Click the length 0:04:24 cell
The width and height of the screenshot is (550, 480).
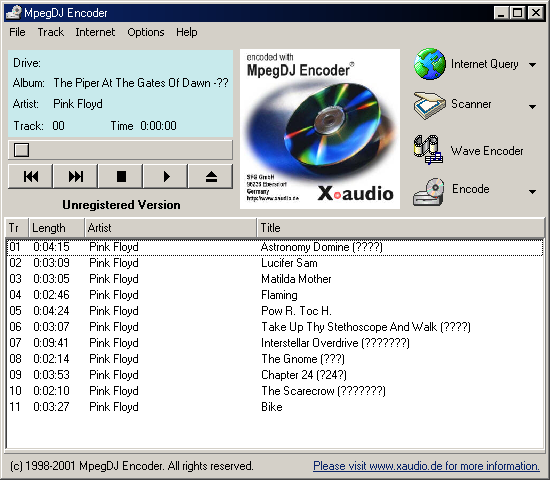click(x=51, y=311)
